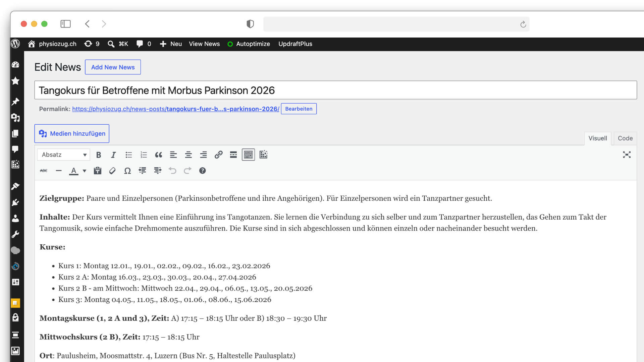Open comments with 0 pending
Image resolution: width=644 pixels, height=362 pixels.
144,44
